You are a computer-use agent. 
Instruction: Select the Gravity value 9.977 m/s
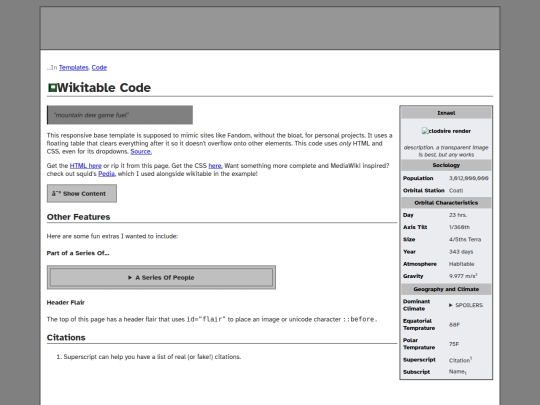(463, 276)
